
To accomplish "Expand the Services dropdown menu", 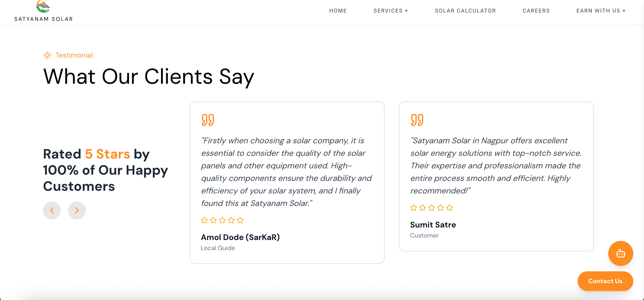I will (x=391, y=11).
